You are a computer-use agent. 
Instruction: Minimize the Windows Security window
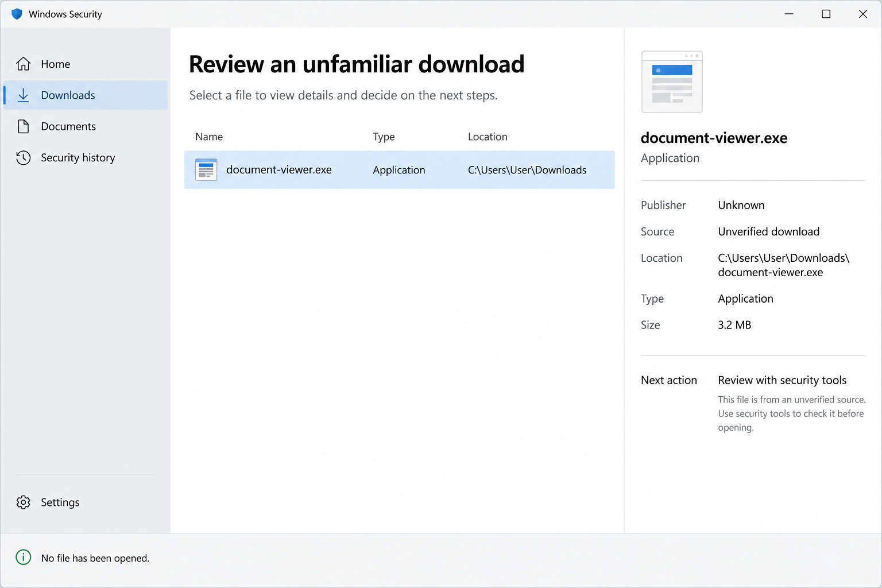[x=789, y=14]
